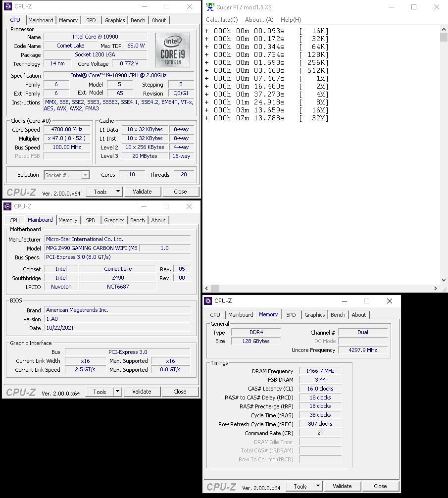The width and height of the screenshot is (448, 498).
Task: Click CPU-Z icon in the Mainboard window title bar
Action: coord(7,206)
